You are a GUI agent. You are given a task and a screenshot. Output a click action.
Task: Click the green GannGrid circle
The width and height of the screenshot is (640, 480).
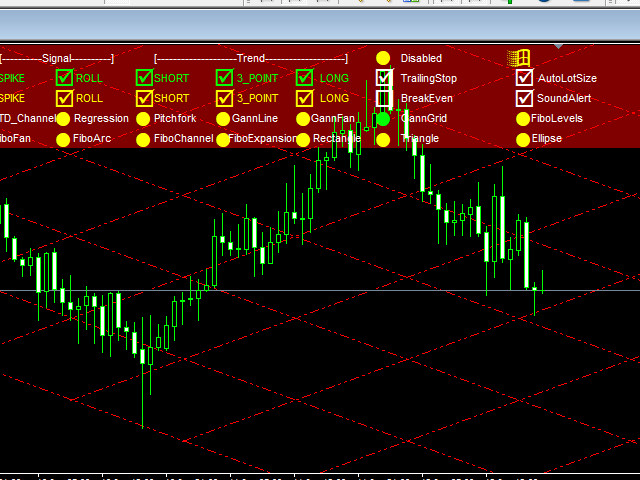pyautogui.click(x=383, y=119)
